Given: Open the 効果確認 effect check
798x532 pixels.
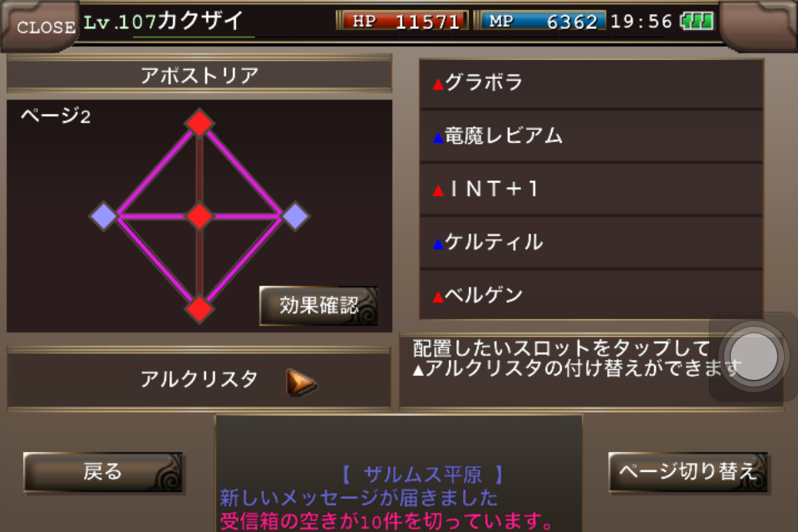Looking at the screenshot, I should tap(318, 305).
